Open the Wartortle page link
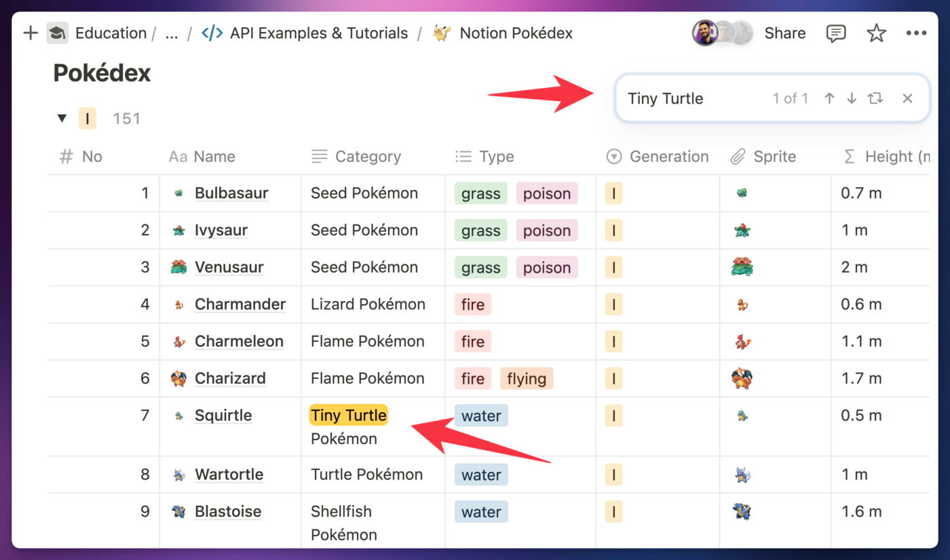The image size is (950, 560). [x=229, y=475]
